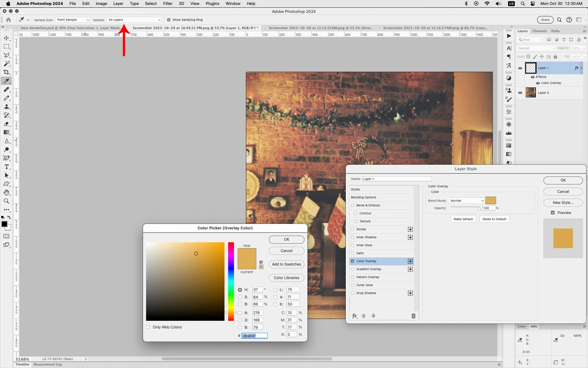The width and height of the screenshot is (588, 368).
Task: Select the Eraser tool
Action: (6, 124)
